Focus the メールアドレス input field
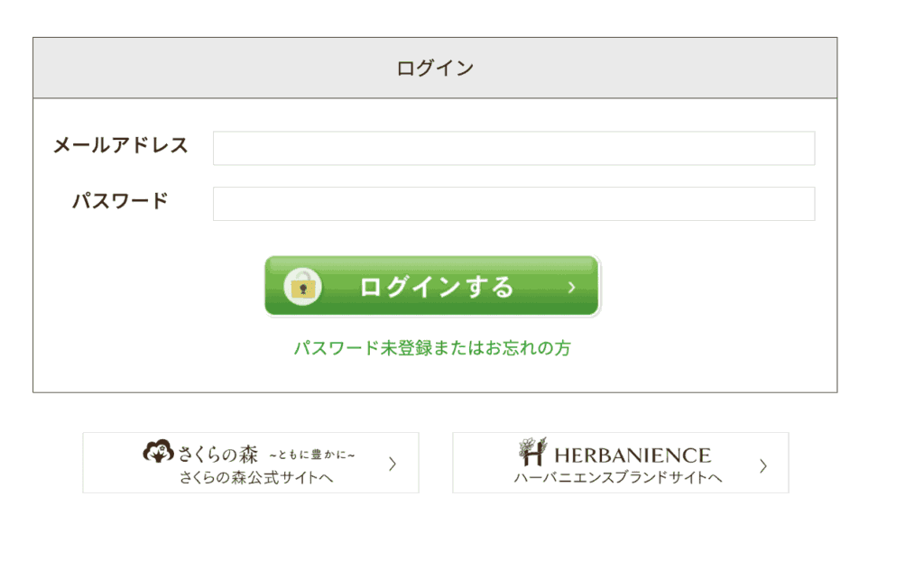The width and height of the screenshot is (924, 561). [513, 148]
